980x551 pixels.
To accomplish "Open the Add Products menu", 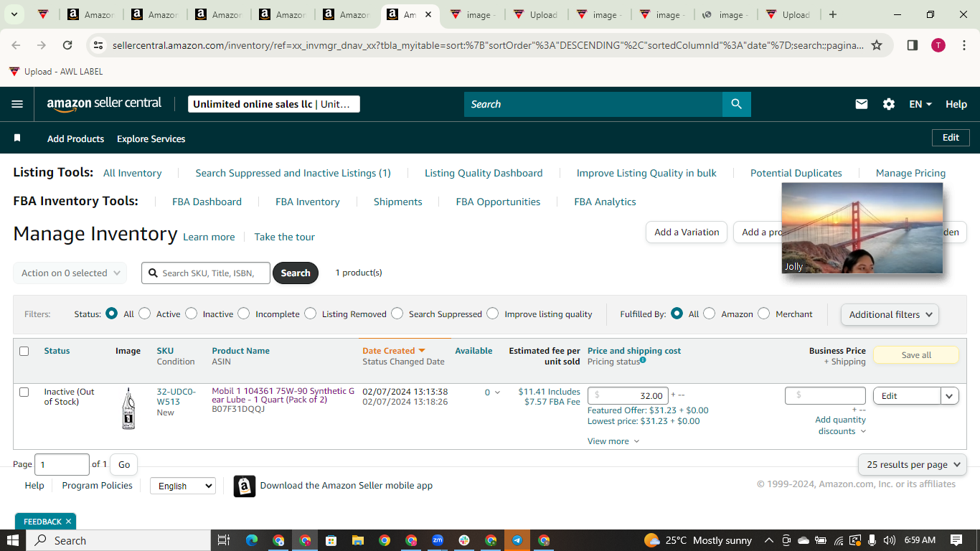I will pyautogui.click(x=75, y=138).
